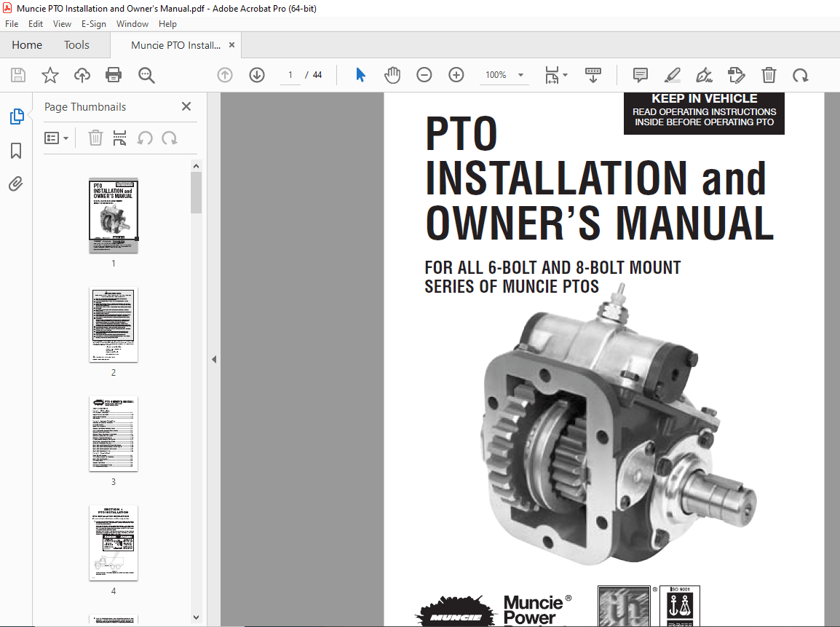Image resolution: width=840 pixels, height=627 pixels.
Task: Select the Highlight text tool
Action: pyautogui.click(x=672, y=75)
